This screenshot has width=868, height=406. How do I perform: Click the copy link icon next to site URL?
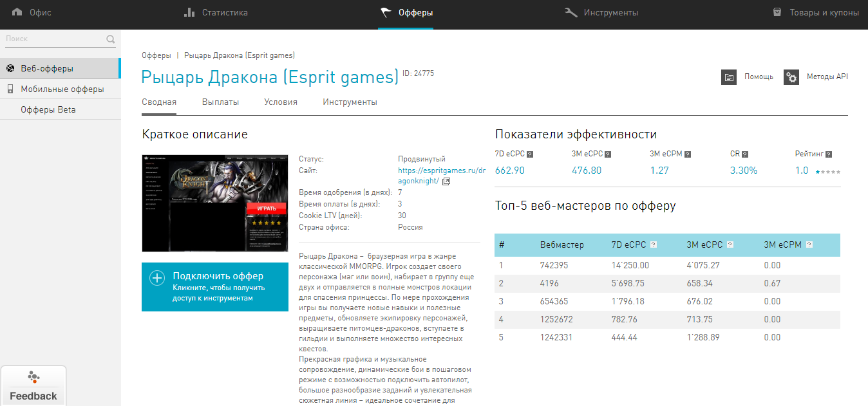click(446, 181)
